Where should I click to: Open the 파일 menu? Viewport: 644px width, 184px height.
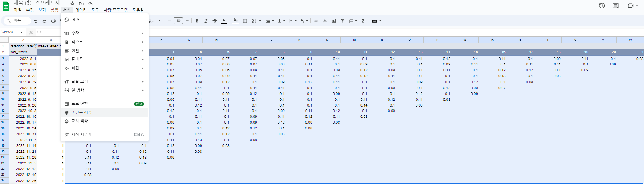17,10
